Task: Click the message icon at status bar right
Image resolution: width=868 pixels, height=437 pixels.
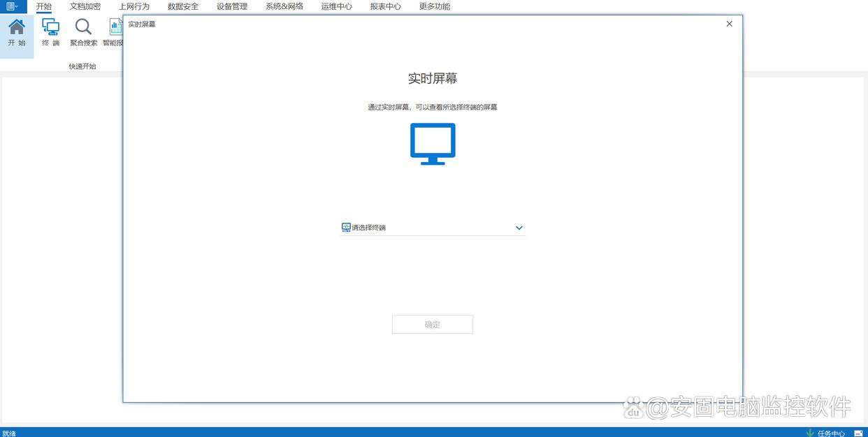Action: pyautogui.click(x=858, y=434)
